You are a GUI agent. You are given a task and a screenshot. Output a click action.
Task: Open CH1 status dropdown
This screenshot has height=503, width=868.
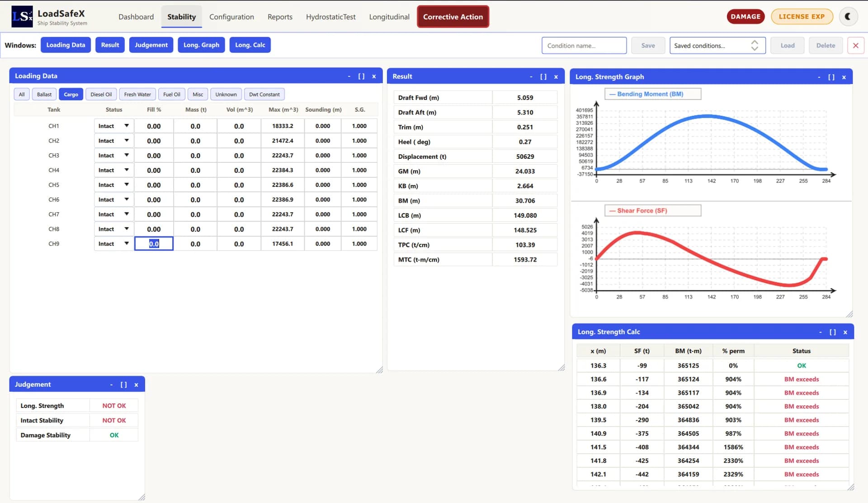point(113,126)
